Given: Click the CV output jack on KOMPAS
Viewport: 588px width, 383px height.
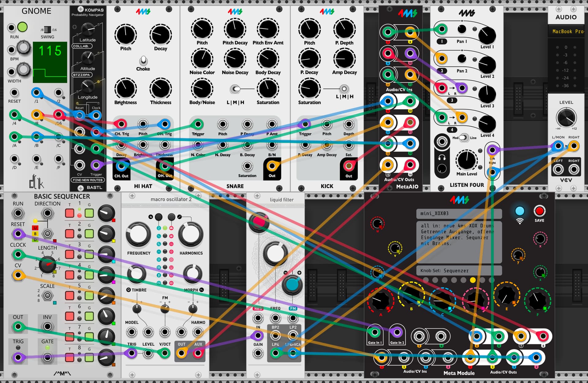Looking at the screenshot, I should pyautogui.click(x=80, y=165).
